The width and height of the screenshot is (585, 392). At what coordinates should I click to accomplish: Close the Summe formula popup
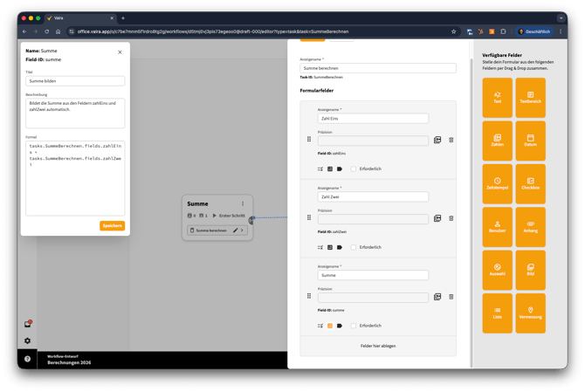pos(120,52)
